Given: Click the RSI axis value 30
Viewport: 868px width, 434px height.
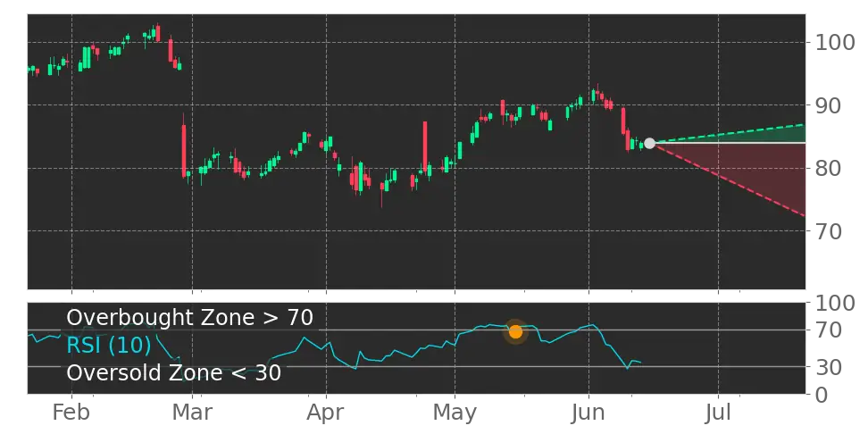Looking at the screenshot, I should (828, 366).
